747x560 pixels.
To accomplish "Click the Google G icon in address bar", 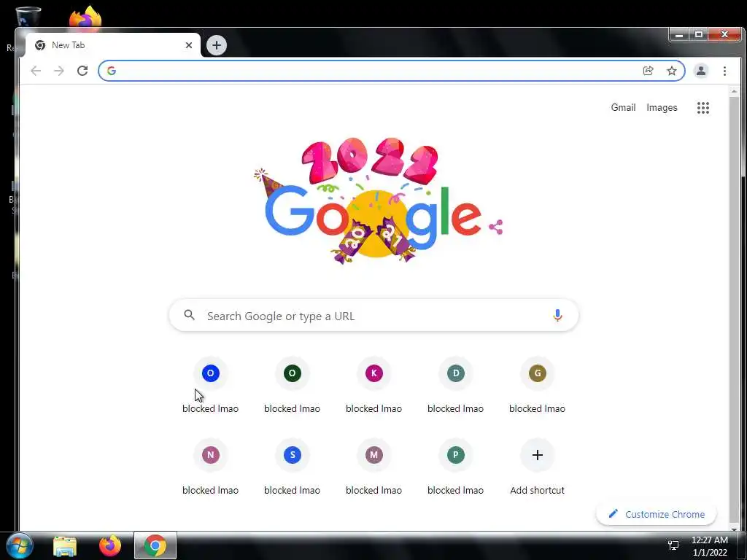I will 112,71.
